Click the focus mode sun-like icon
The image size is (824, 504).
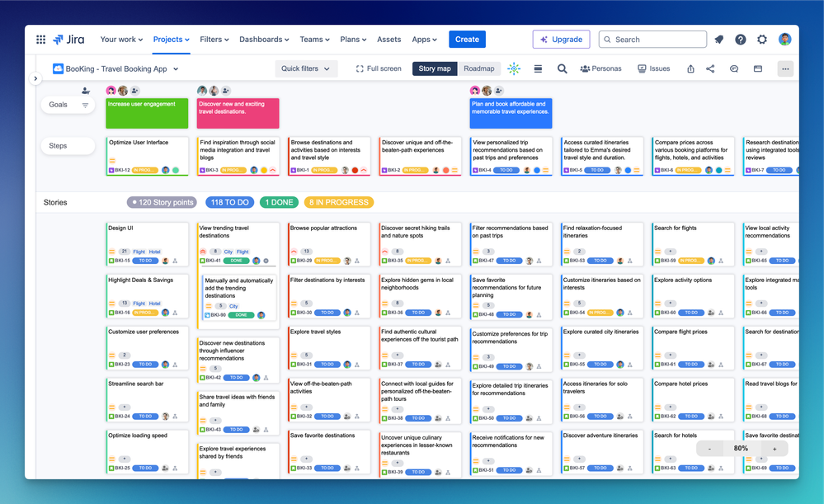click(514, 68)
